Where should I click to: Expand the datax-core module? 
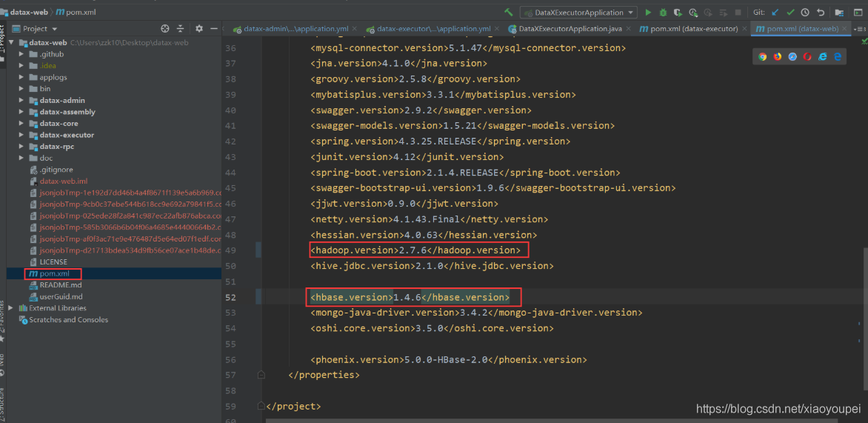coord(21,124)
